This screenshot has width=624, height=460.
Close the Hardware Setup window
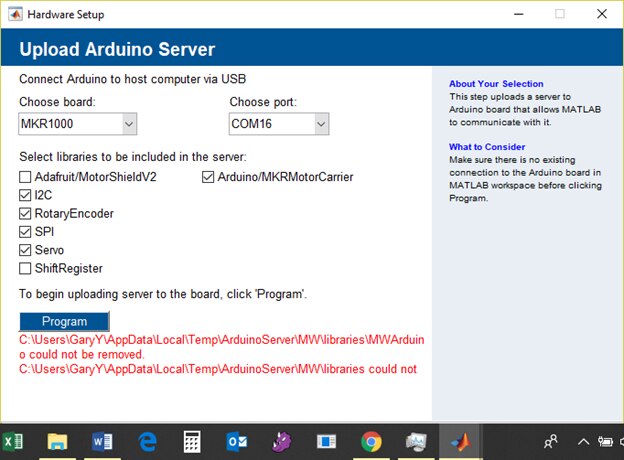pyautogui.click(x=602, y=14)
